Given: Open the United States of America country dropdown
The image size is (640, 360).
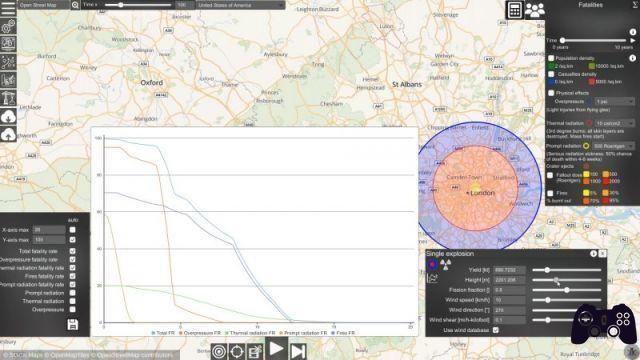Looking at the screenshot, I should (240, 5).
